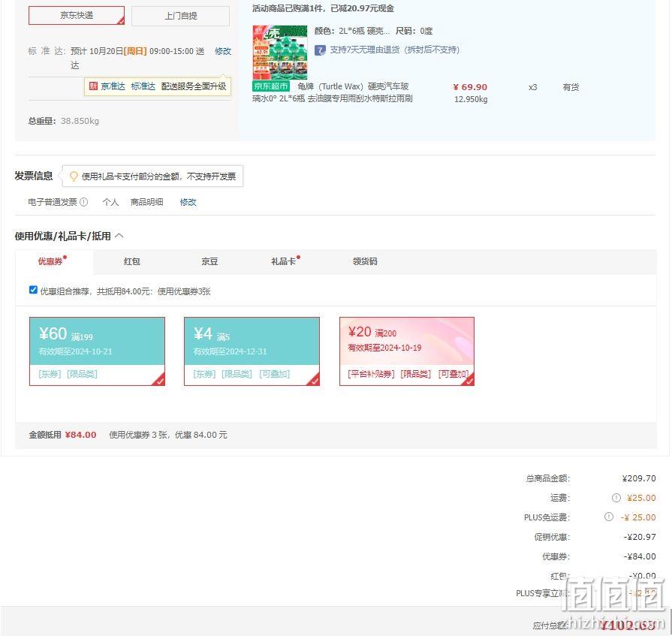672x636 pixels.
Task: Click the total weight 38.850kg value
Action: click(80, 122)
